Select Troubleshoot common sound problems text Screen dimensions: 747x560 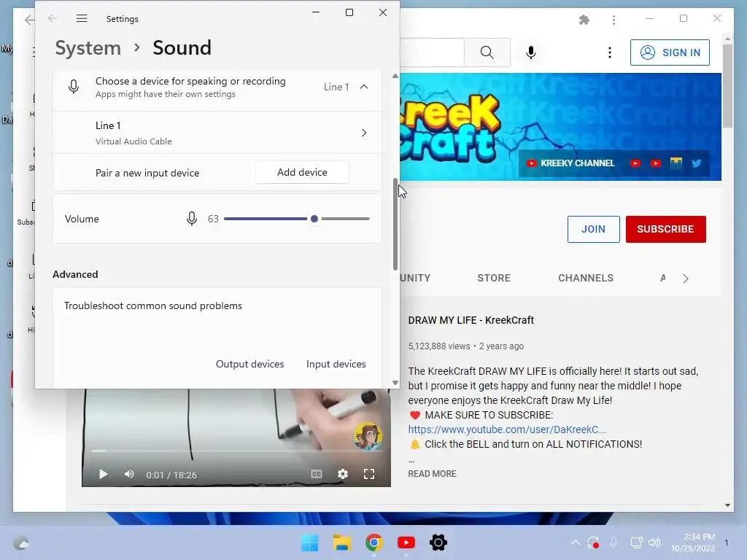153,306
